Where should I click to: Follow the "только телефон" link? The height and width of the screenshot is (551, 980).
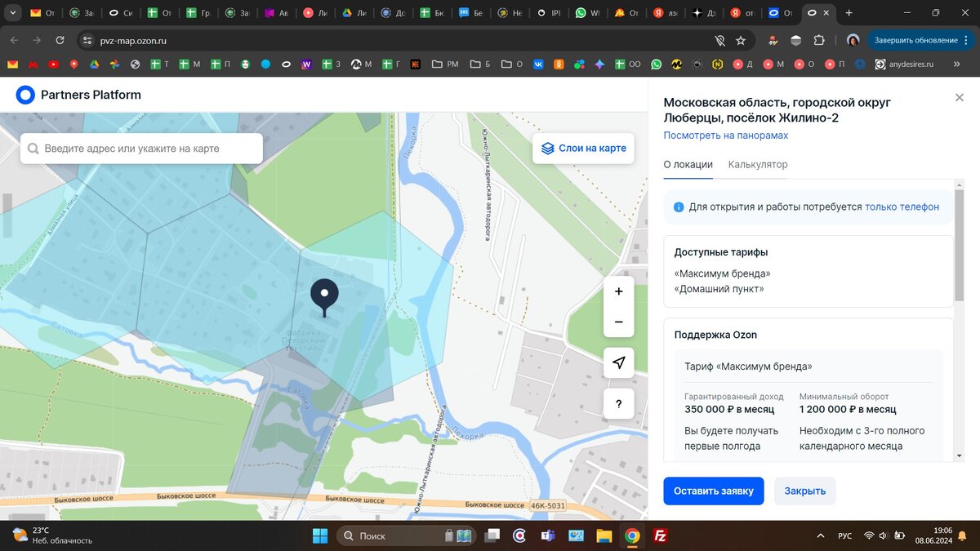pyautogui.click(x=902, y=207)
